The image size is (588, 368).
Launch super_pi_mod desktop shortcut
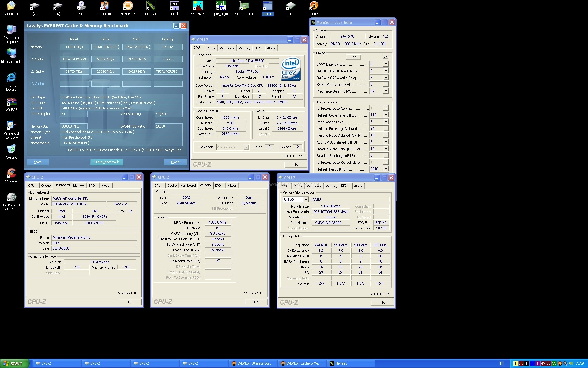[x=221, y=8]
